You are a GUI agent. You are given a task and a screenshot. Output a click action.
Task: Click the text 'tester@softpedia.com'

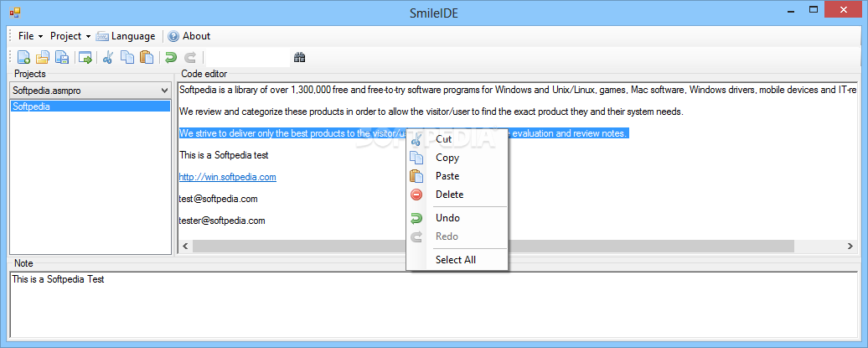(x=222, y=221)
